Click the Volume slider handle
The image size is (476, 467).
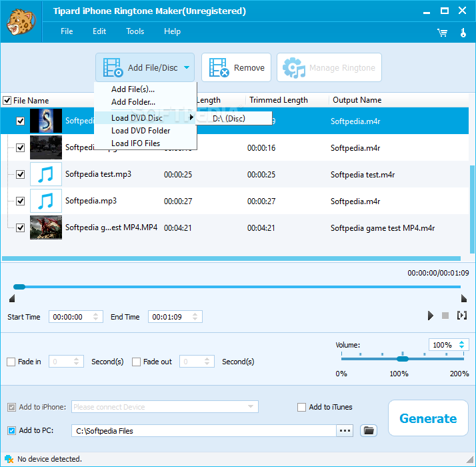tap(403, 359)
